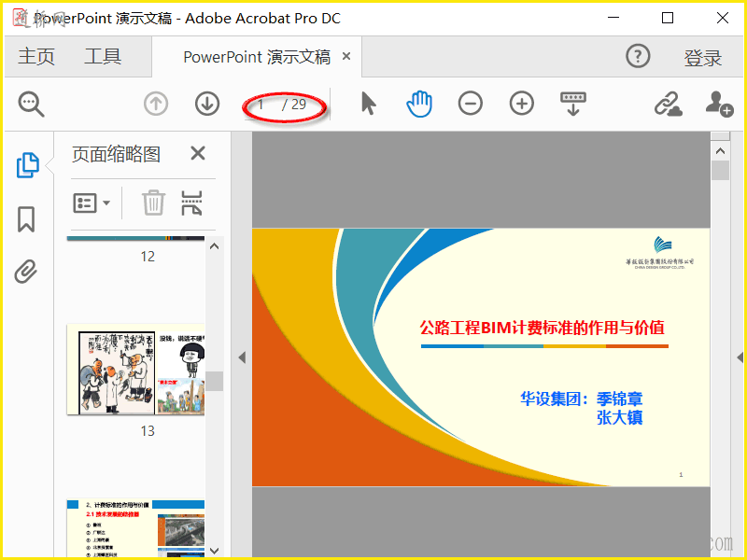Switch to the 工具 tab
The width and height of the screenshot is (747, 560).
103,57
